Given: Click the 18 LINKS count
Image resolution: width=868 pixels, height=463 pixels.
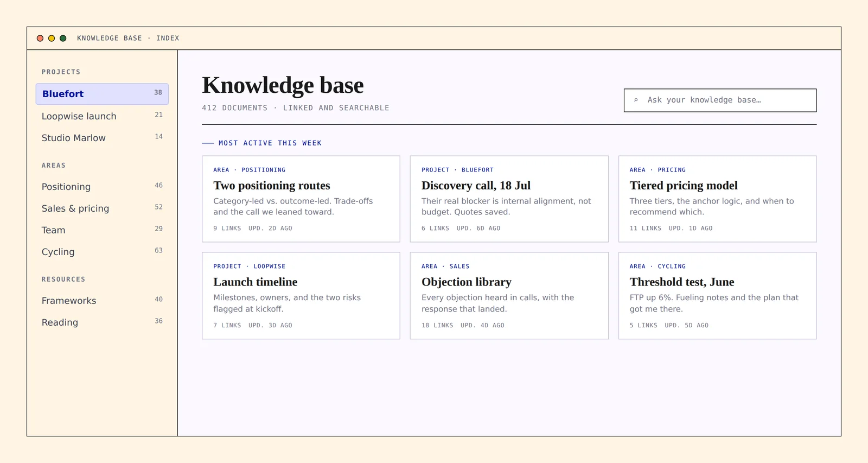Looking at the screenshot, I should click(437, 326).
